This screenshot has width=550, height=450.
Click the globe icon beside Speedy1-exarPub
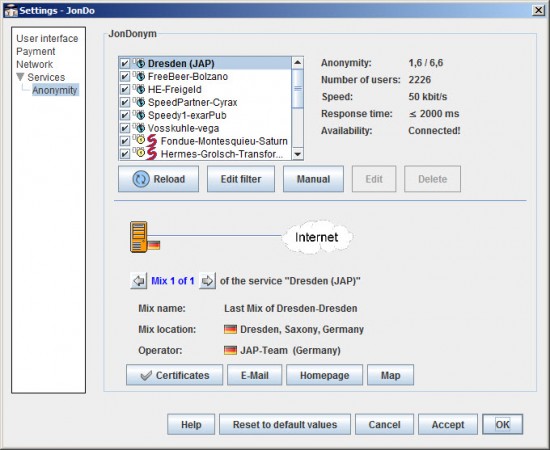140,115
